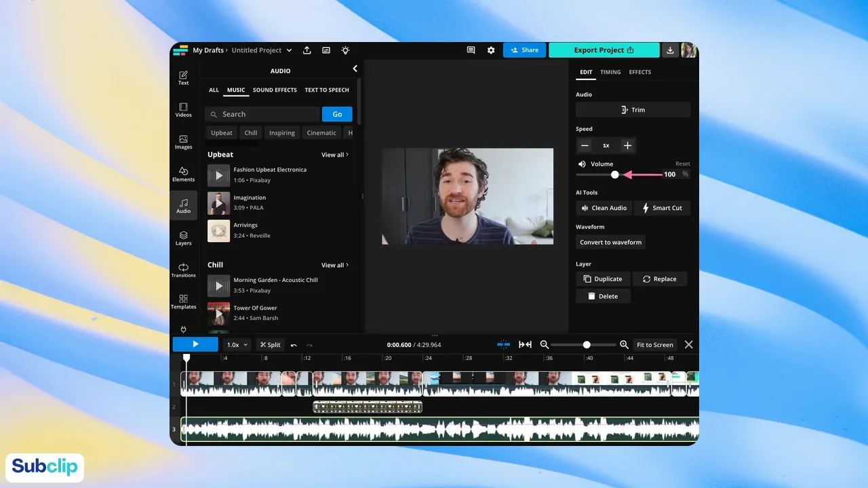Screen dimensions: 868x488
Task: Click the Trim audio button
Action: pyautogui.click(x=633, y=110)
